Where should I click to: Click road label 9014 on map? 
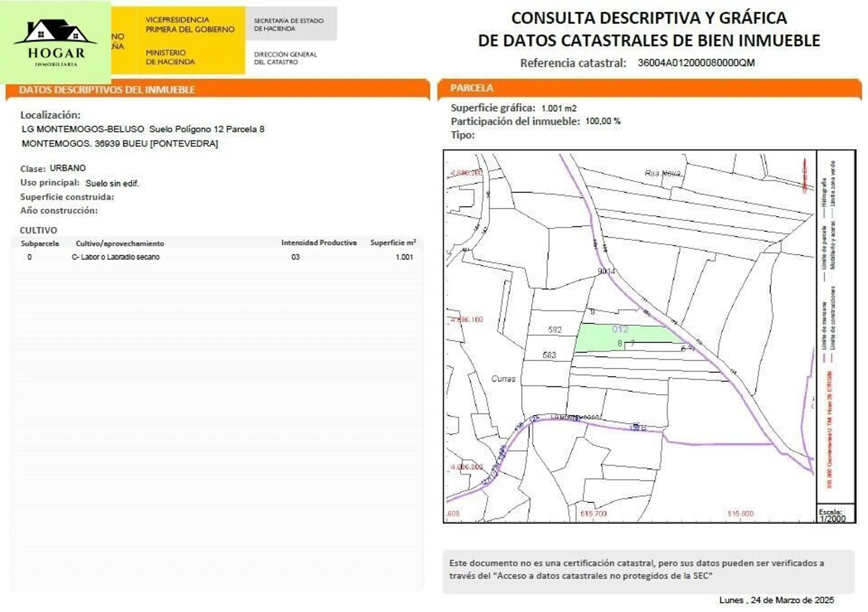pos(606,271)
